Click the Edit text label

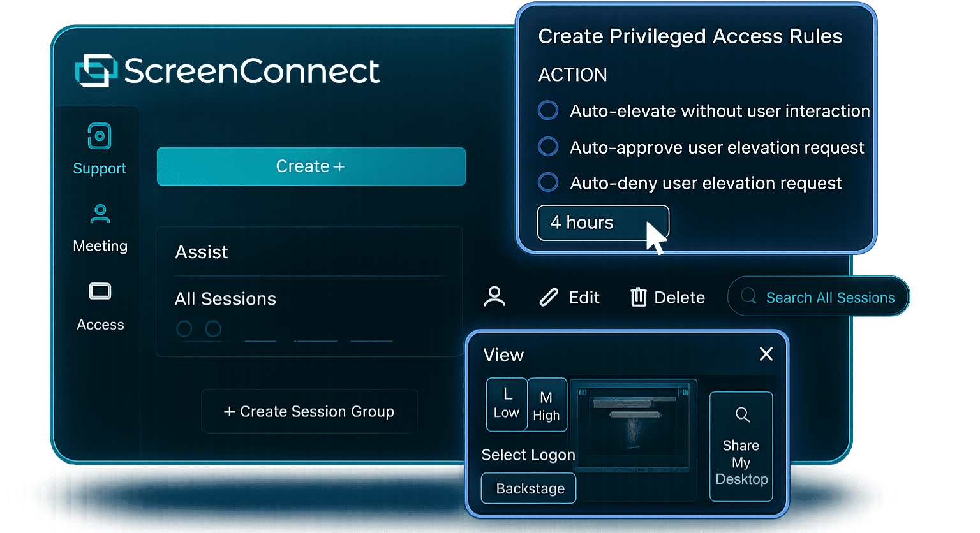point(584,298)
